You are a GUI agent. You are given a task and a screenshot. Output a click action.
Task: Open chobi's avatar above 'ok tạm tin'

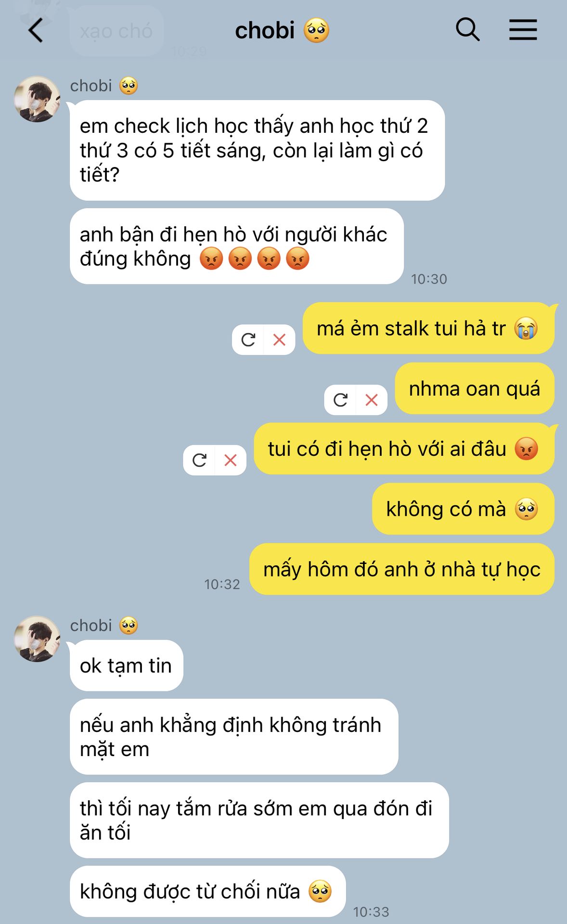(37, 639)
